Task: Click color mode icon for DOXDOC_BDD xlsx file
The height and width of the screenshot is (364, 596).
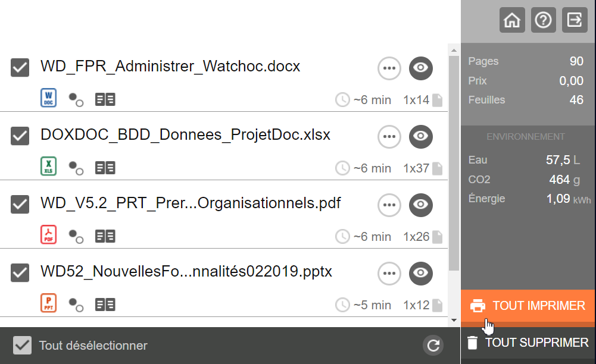Action: pyautogui.click(x=76, y=168)
